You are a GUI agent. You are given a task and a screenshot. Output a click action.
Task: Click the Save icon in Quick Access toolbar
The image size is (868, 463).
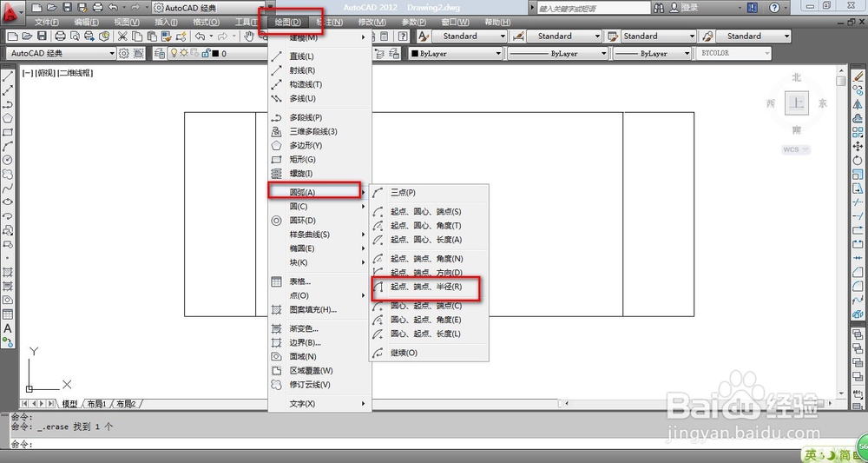coord(67,8)
